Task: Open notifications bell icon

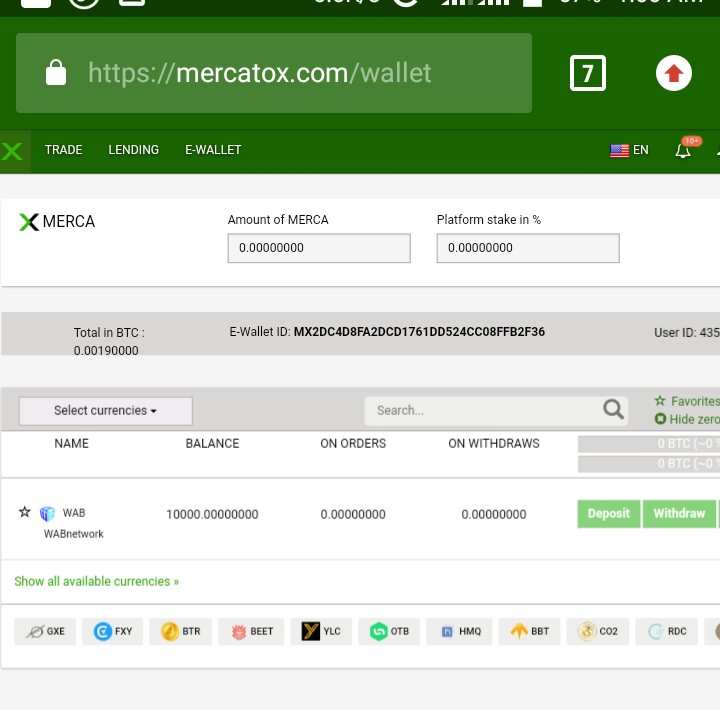Action: click(683, 150)
